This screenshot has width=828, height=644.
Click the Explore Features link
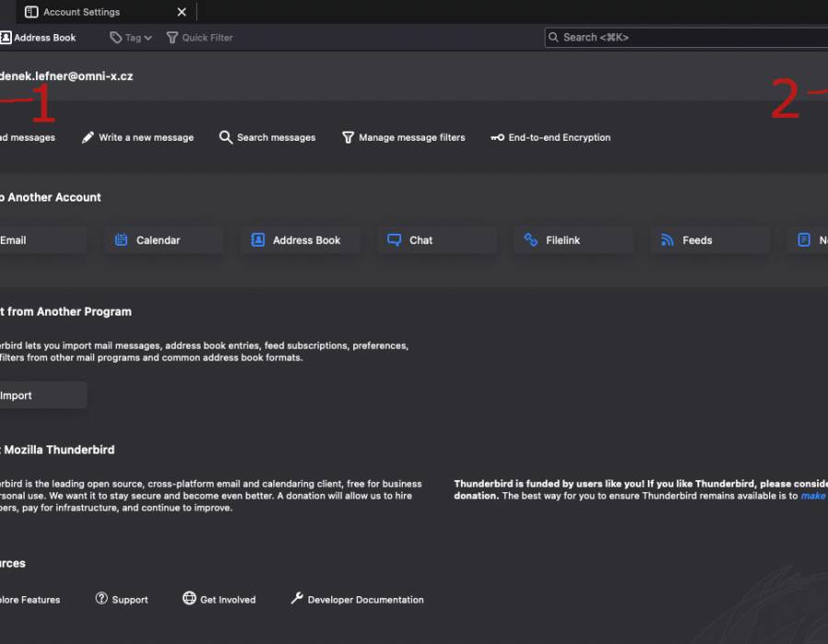pos(30,600)
